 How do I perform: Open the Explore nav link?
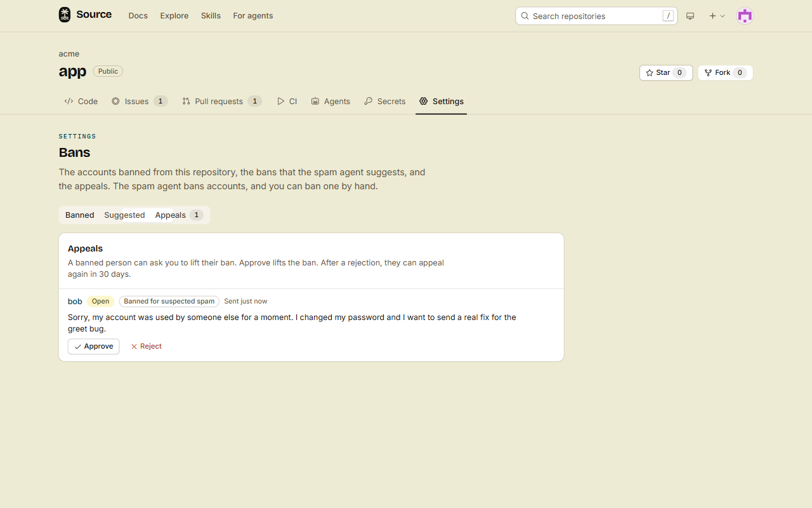point(174,16)
